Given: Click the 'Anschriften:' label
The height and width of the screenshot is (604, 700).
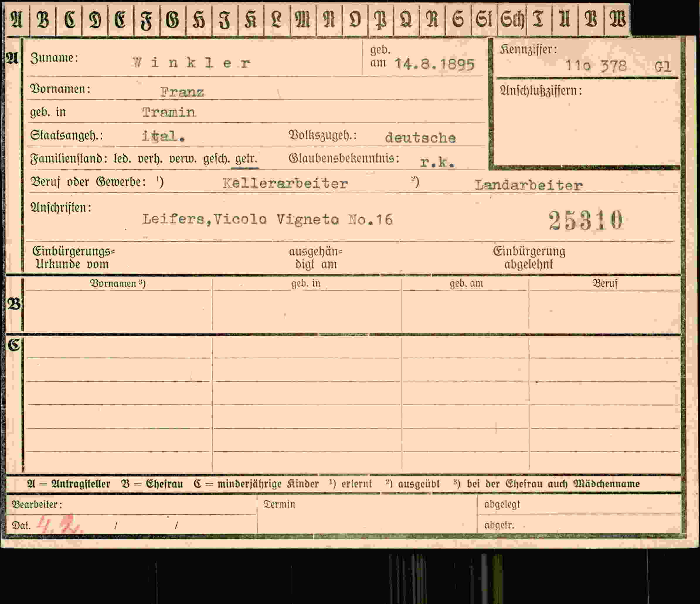Looking at the screenshot, I should (61, 207).
